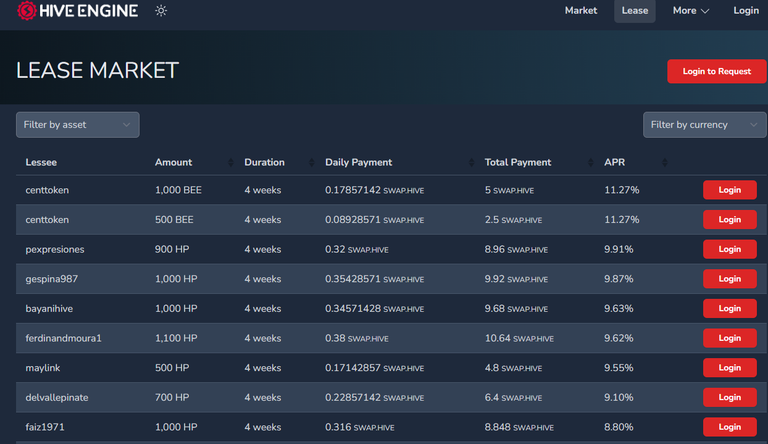Click Login in the top navigation

tap(746, 11)
